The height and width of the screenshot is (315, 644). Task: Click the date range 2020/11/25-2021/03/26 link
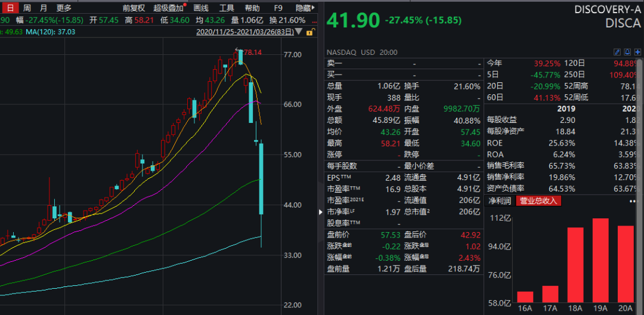pyautogui.click(x=245, y=32)
